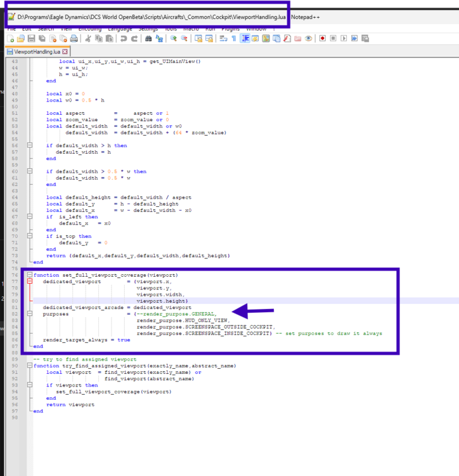Zoom out magnifier icon
The width and height of the screenshot is (459, 476).
click(184, 39)
